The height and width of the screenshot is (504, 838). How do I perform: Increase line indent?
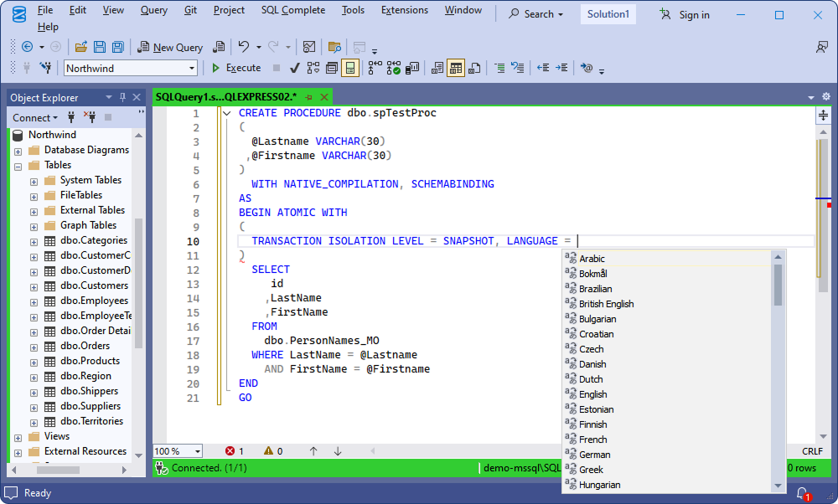coord(561,68)
